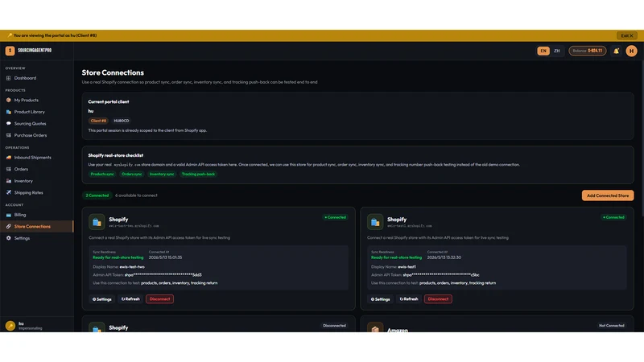The height and width of the screenshot is (362, 644).
Task: Switch language to EN
Action: pos(543,51)
